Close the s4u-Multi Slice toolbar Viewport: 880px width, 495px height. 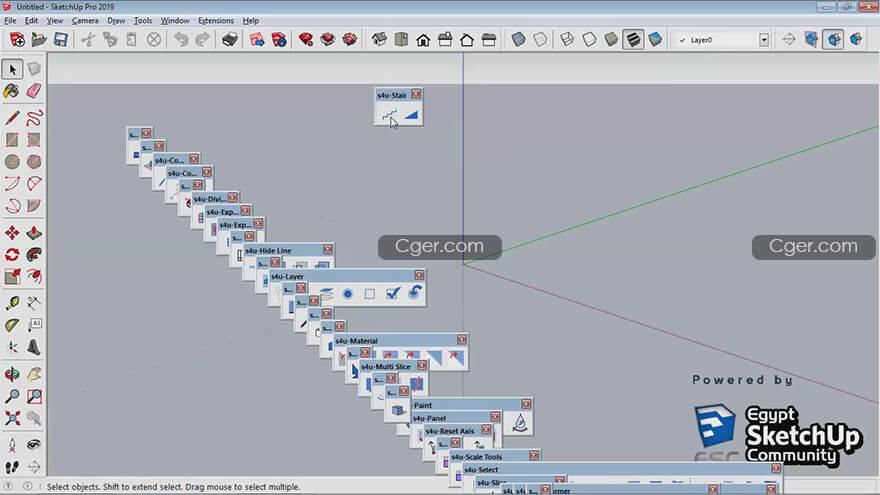[421, 365]
